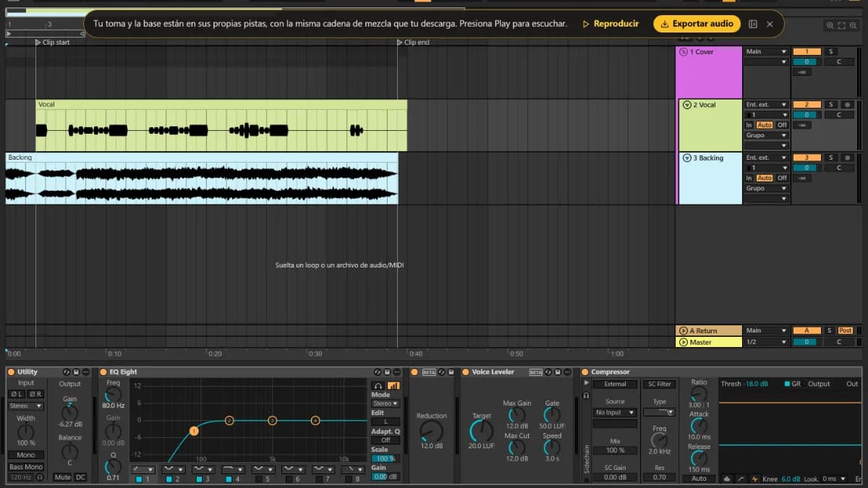Click the Bass Mono audition headphone icon
The image size is (868, 488).
click(41, 477)
